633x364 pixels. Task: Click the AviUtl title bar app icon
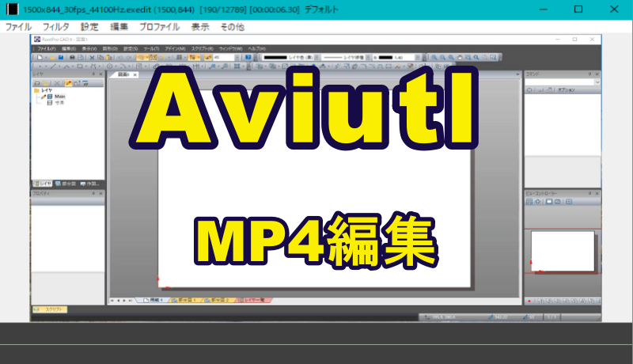(x=11, y=9)
